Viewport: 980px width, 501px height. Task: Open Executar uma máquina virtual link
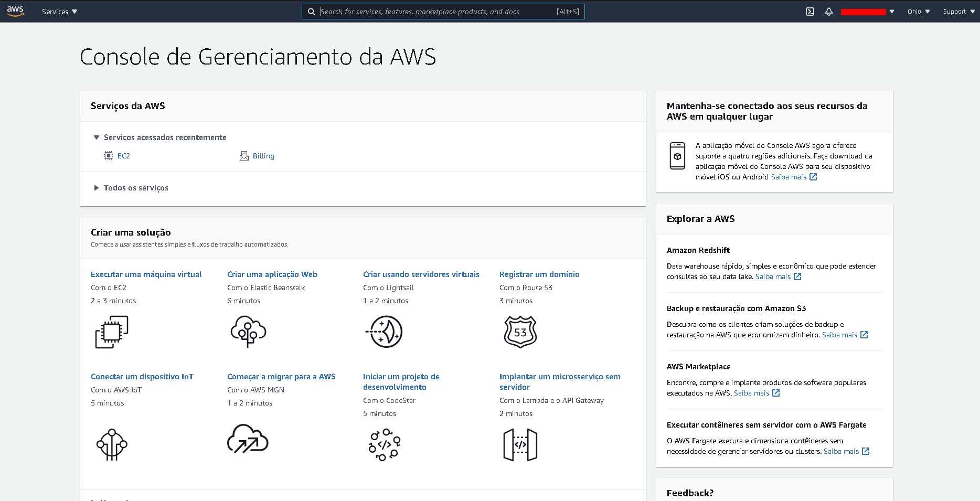pos(146,274)
